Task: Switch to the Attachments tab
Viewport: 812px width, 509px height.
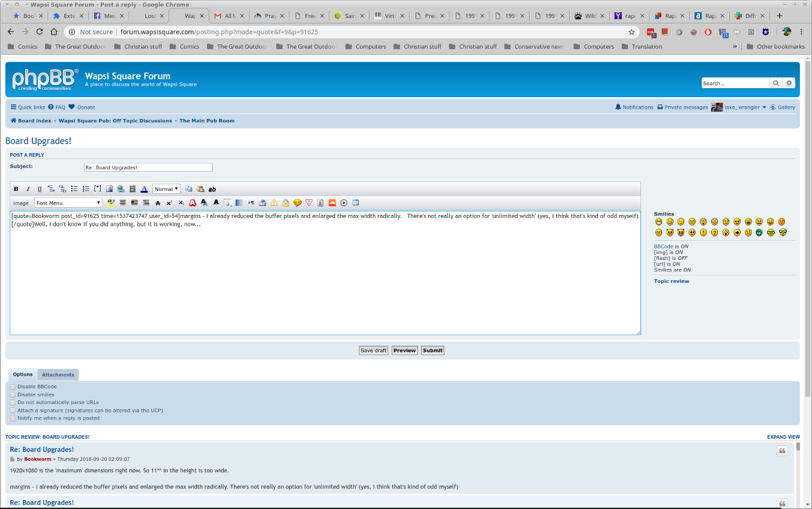Action: [x=58, y=375]
